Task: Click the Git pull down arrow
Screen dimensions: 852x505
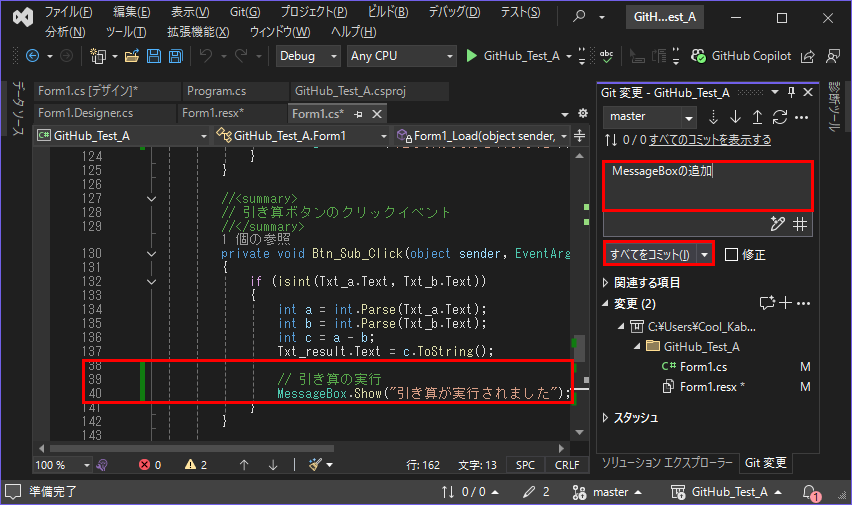Action: click(x=735, y=117)
